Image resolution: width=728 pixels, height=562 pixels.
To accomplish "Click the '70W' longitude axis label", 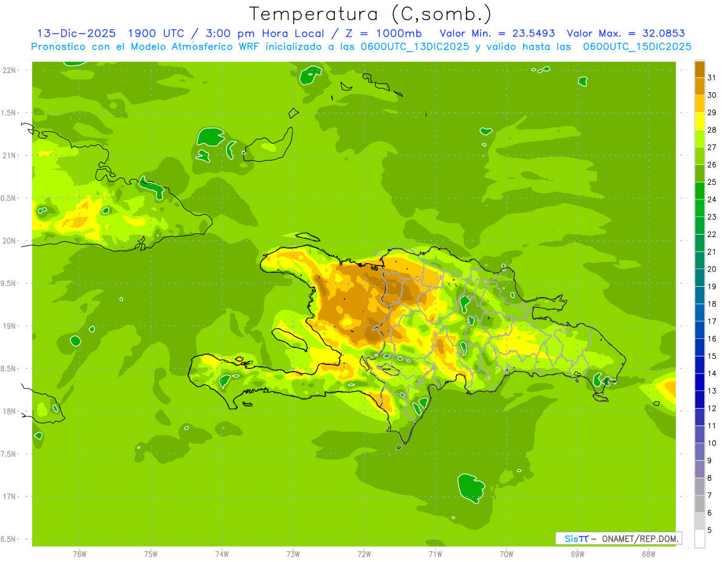I will pyautogui.click(x=507, y=554).
